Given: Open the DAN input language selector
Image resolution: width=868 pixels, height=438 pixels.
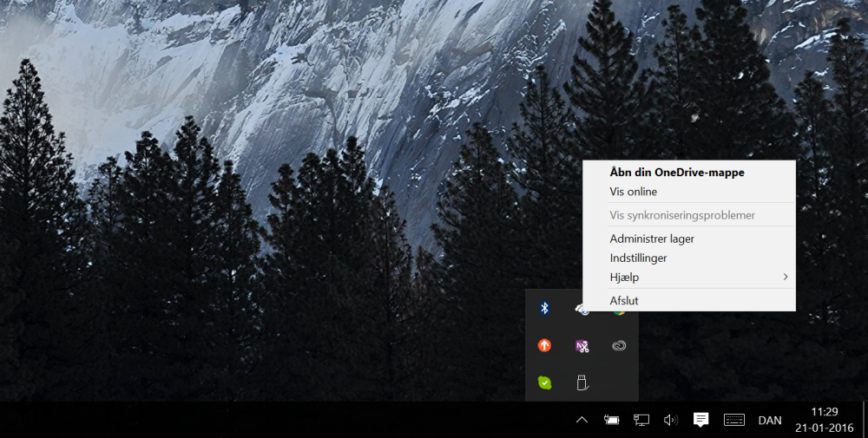Looking at the screenshot, I should (770, 420).
